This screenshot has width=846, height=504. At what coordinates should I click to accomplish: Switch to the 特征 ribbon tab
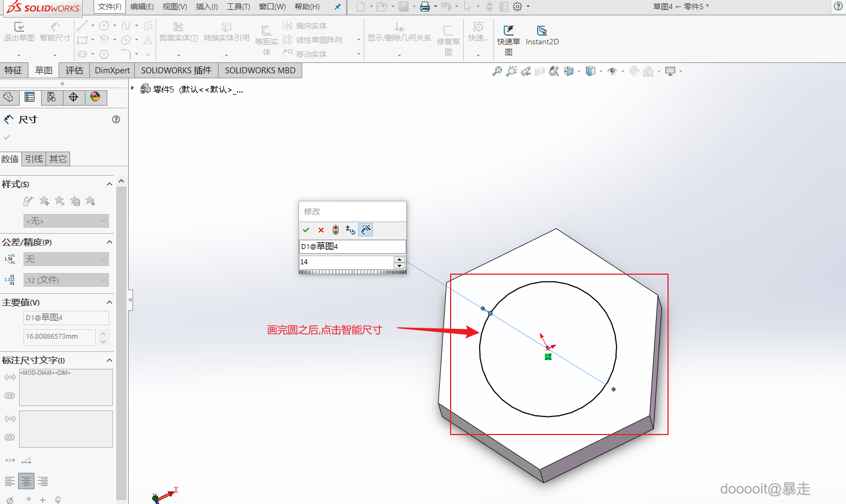click(x=13, y=70)
